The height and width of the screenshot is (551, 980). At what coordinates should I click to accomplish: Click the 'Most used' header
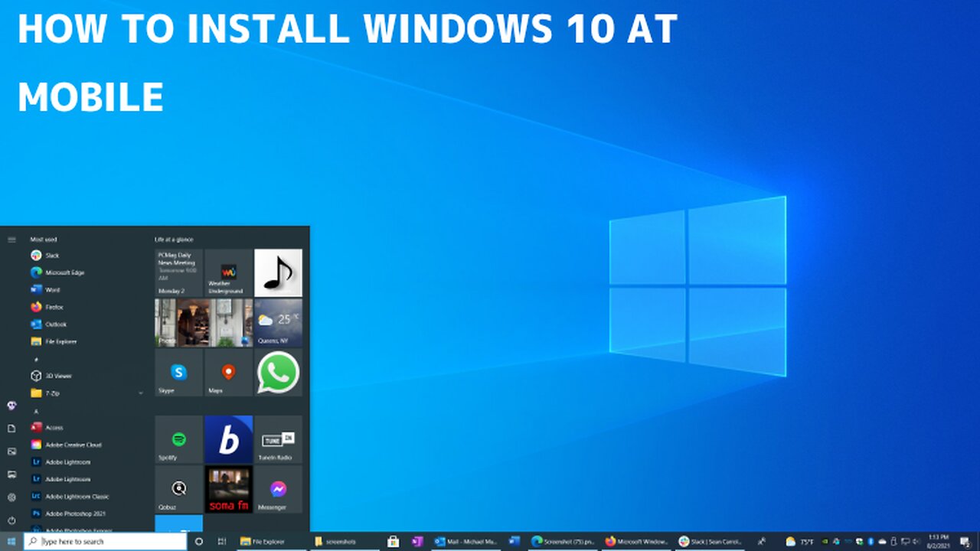click(44, 240)
